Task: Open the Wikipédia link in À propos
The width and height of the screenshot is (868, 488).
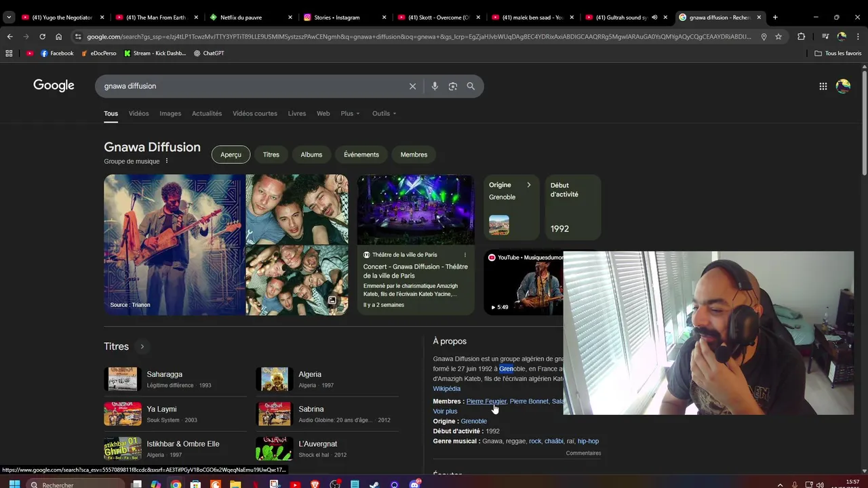Action: click(447, 389)
